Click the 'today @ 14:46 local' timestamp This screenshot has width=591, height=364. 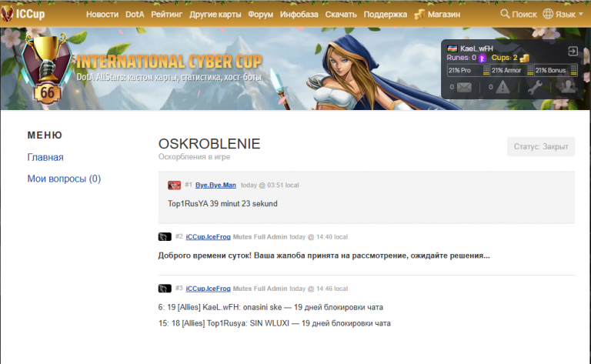coord(319,289)
